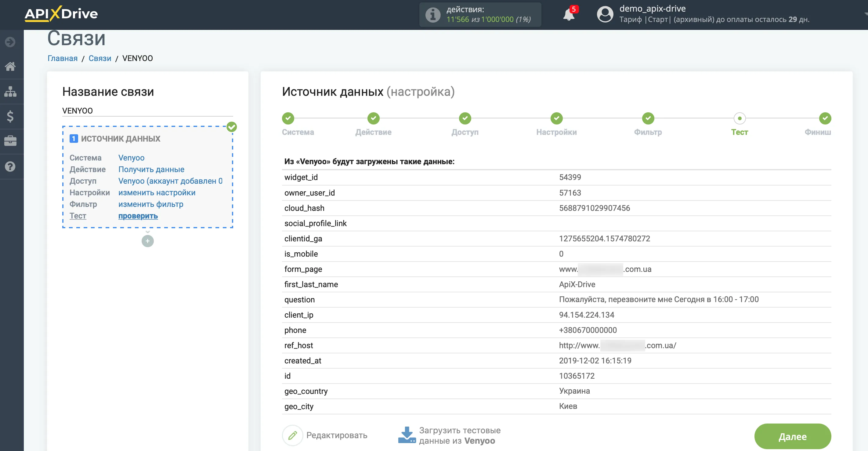Click the actions usage counter
The width and height of the screenshot is (868, 451).
489,19
